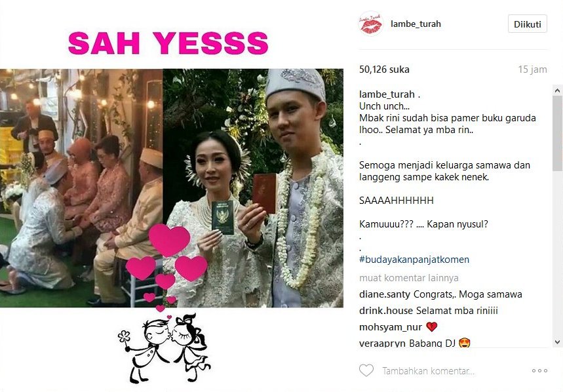
Task: Open diane.santy commenter profile
Action: click(385, 294)
